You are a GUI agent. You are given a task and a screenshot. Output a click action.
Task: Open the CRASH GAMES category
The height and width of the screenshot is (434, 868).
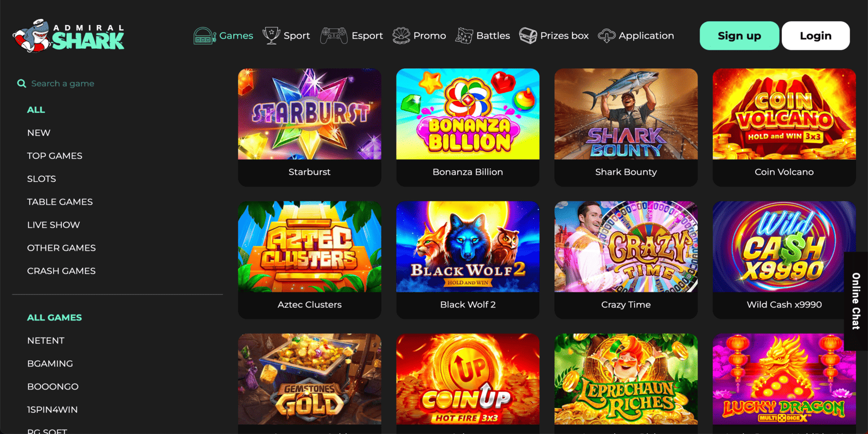[x=61, y=271]
